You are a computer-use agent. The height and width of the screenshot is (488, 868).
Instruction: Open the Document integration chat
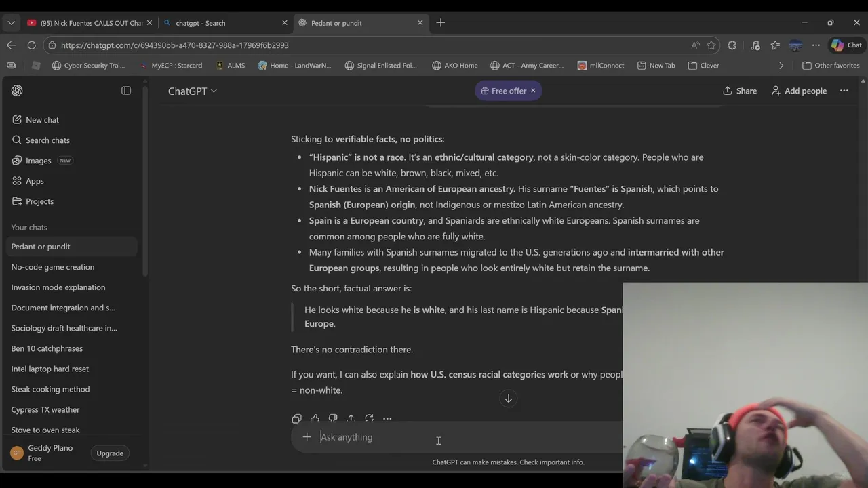[71, 308]
